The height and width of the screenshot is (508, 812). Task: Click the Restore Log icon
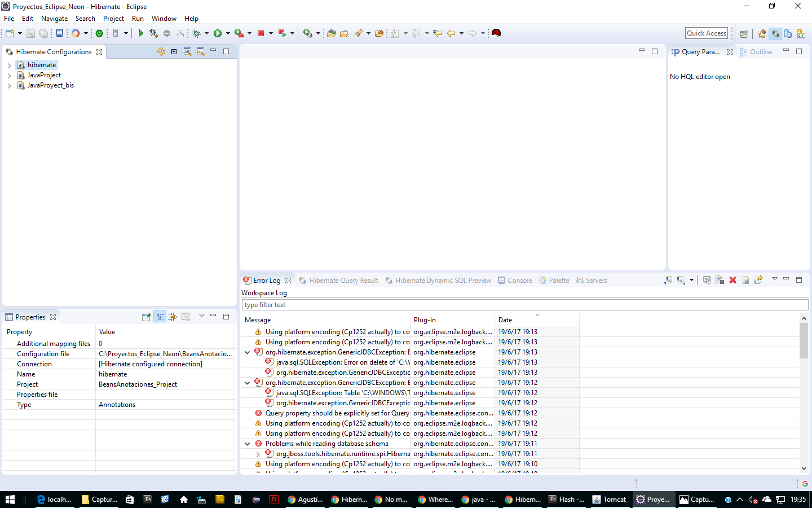pyautogui.click(x=758, y=280)
